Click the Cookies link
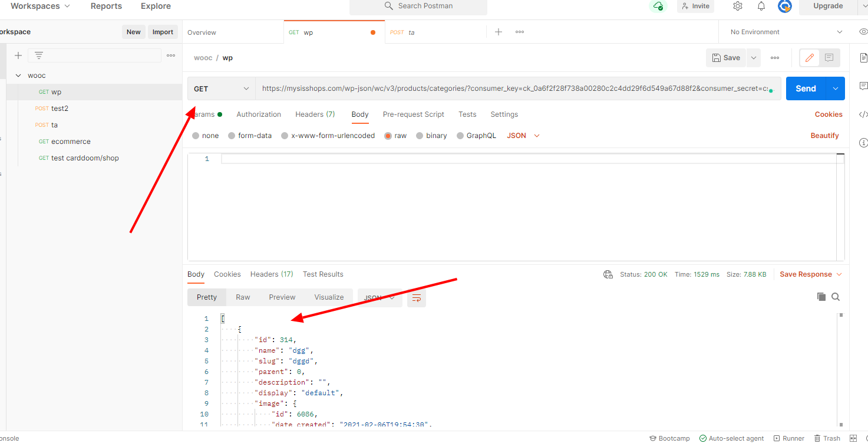868x443 pixels. (829, 114)
